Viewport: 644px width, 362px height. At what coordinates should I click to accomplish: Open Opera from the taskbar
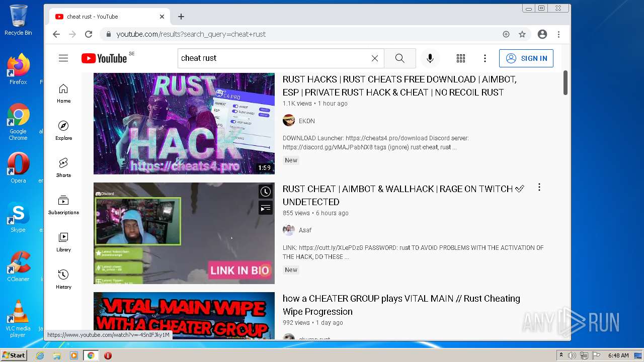pyautogui.click(x=108, y=355)
